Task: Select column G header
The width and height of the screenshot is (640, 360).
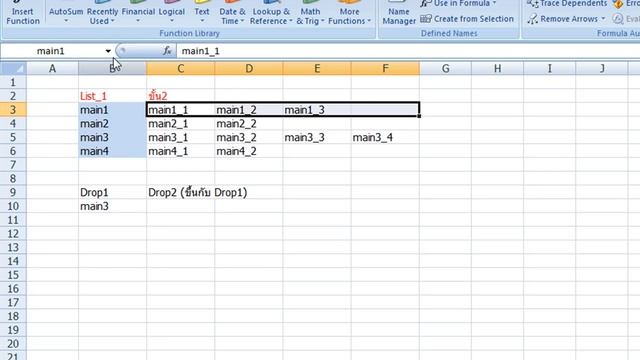Action: [445, 68]
